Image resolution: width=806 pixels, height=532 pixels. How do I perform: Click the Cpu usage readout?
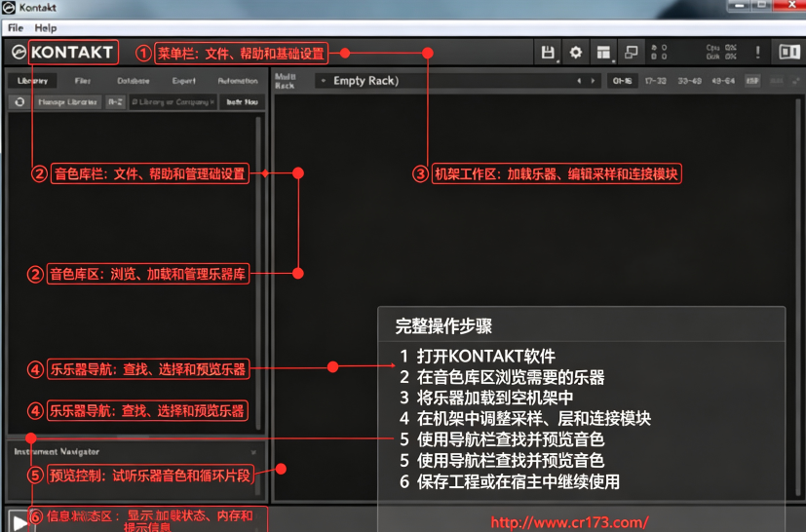(x=721, y=48)
